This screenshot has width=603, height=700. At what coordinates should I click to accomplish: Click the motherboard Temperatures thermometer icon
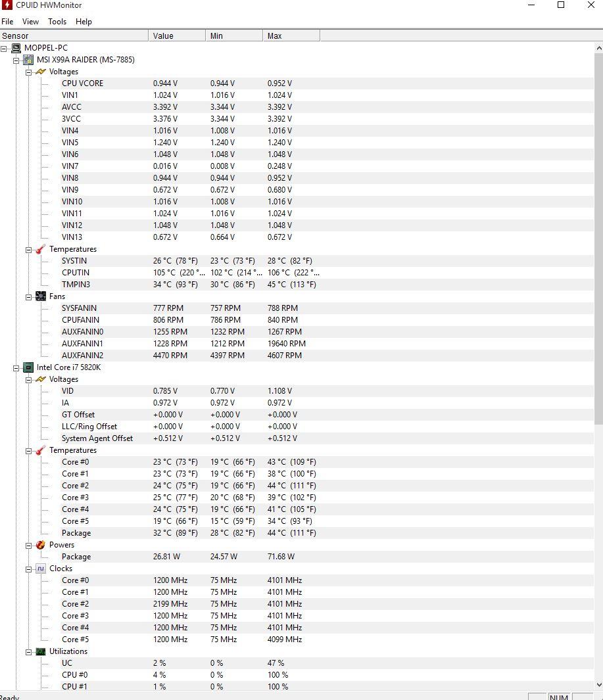coord(41,249)
